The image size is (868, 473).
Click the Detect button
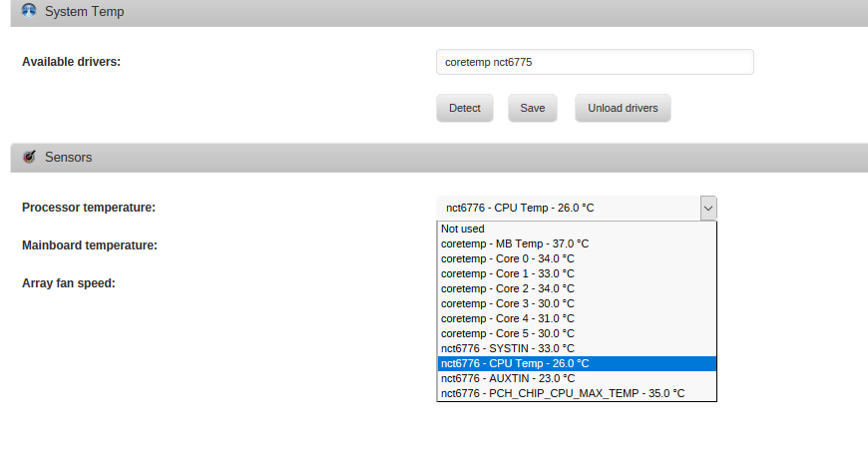(465, 108)
